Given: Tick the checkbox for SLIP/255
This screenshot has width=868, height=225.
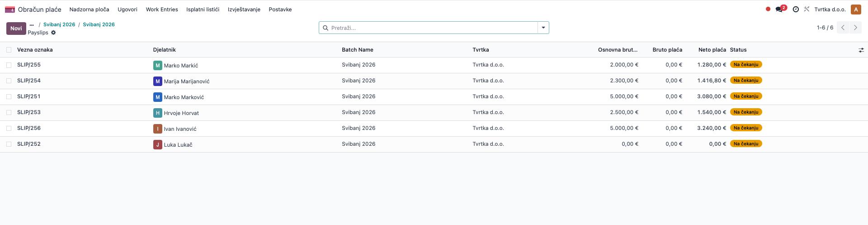Looking at the screenshot, I should (x=9, y=65).
